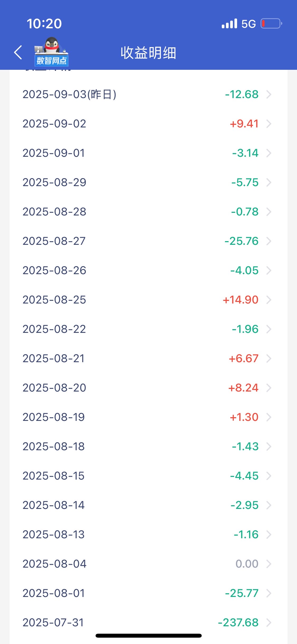Screen dimensions: 297x644
Task: Tap the back arrow icon
Action: (x=18, y=52)
